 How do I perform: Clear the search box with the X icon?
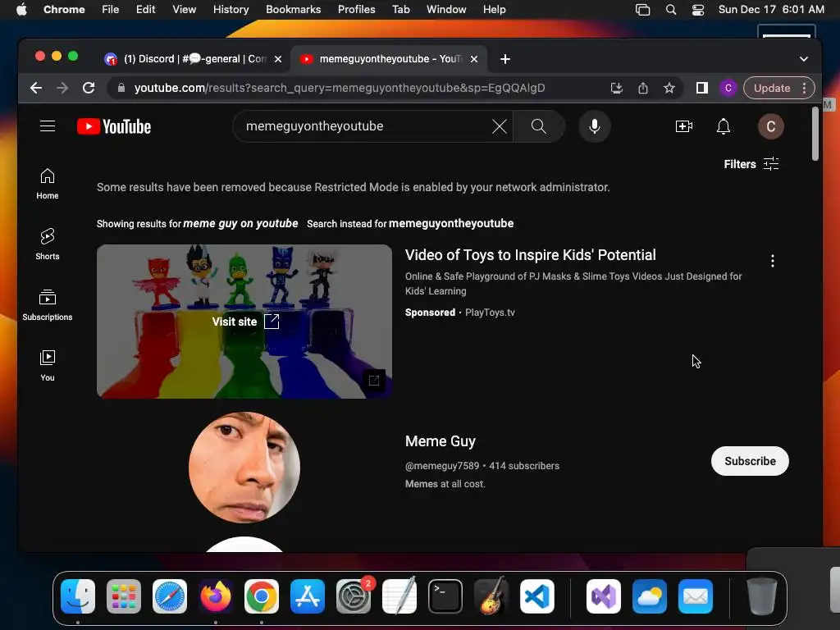pos(500,126)
